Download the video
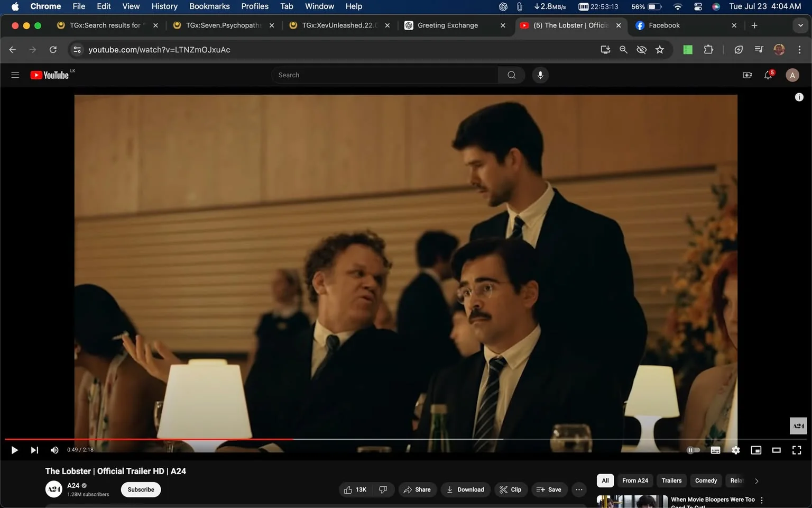The width and height of the screenshot is (812, 508). (x=466, y=489)
